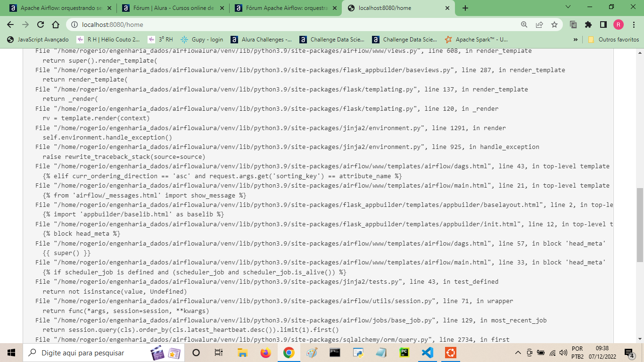Click the Chrome taskbar icon
The image size is (644, 362).
pos(289,353)
